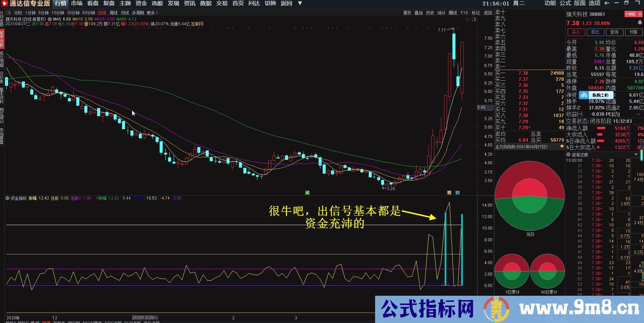Toggle the left panel icon beside 分时
Screen dimensions: 644x323
[8, 13]
